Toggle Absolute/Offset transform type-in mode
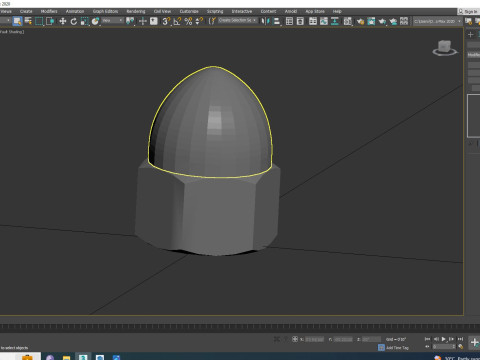480x360 pixels. coord(295,339)
